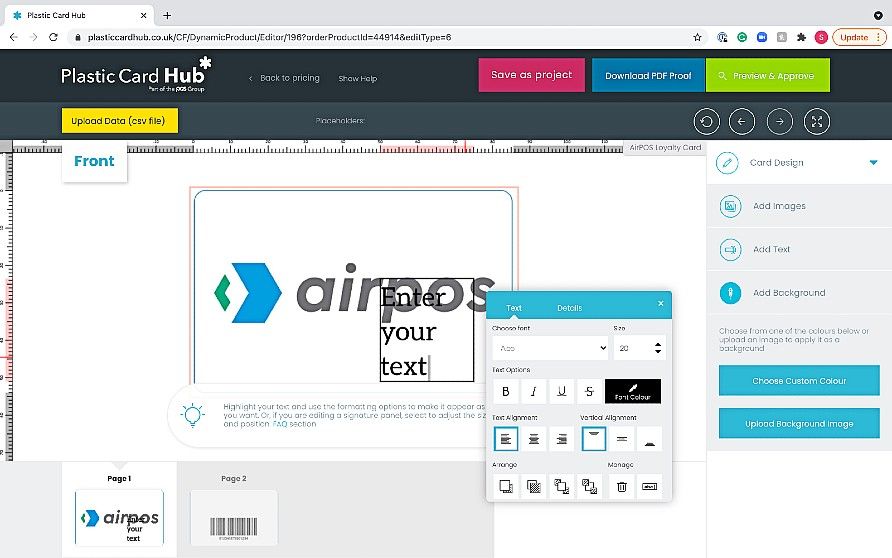Click the Plastic Card Hub logo
892x558 pixels.
137,75
